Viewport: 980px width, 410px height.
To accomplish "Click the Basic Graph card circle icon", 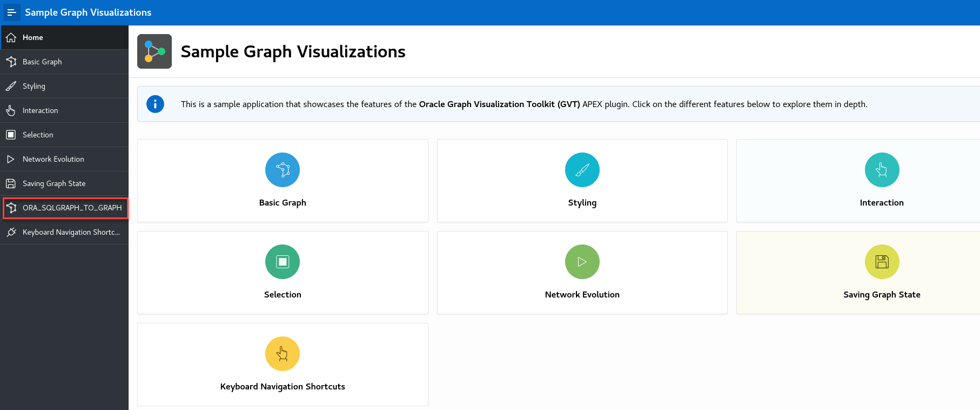I will click(283, 170).
